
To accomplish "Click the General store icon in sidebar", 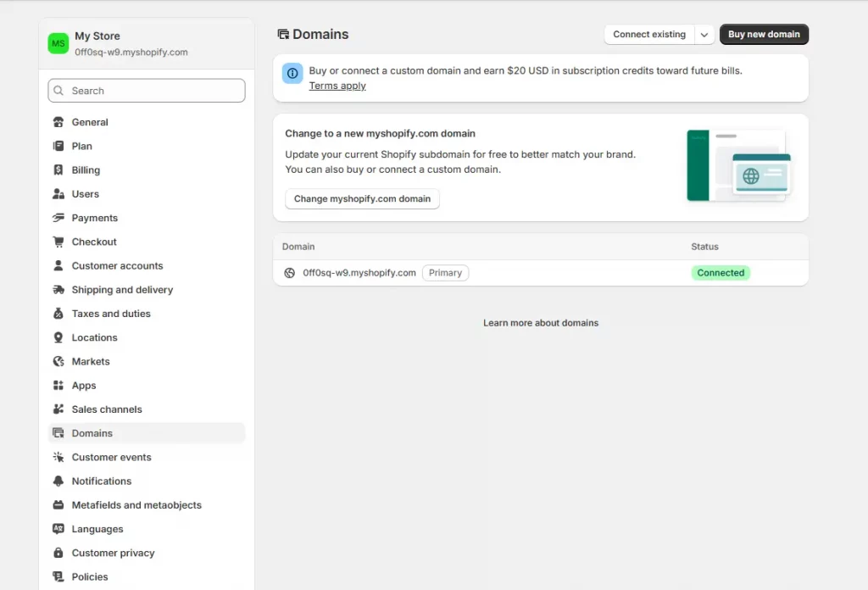I will coord(58,122).
